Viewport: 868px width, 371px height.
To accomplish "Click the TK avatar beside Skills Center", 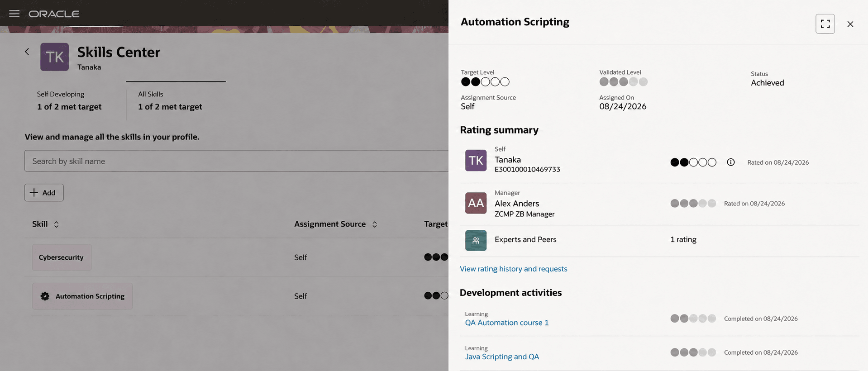I will tap(55, 57).
